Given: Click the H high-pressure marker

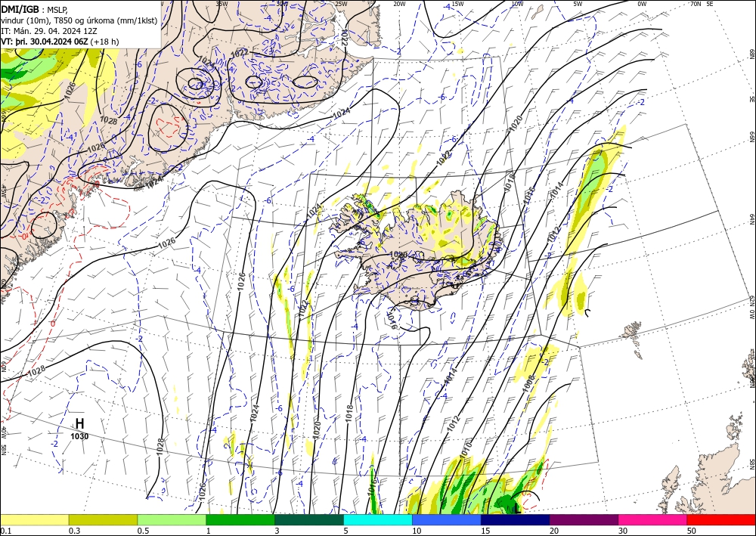Looking at the screenshot, I should pos(79,423).
